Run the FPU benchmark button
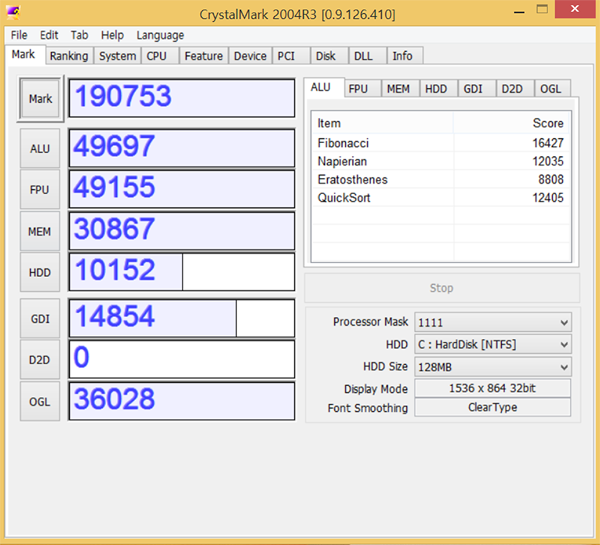The height and width of the screenshot is (545, 600). point(40,190)
